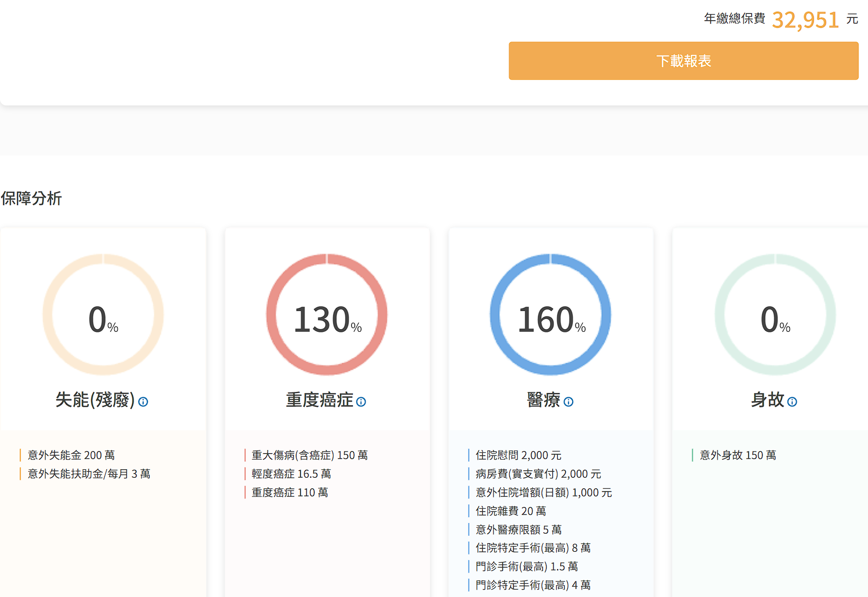The width and height of the screenshot is (868, 597).
Task: Click the 0% 失能 progress ring
Action: [x=103, y=314]
